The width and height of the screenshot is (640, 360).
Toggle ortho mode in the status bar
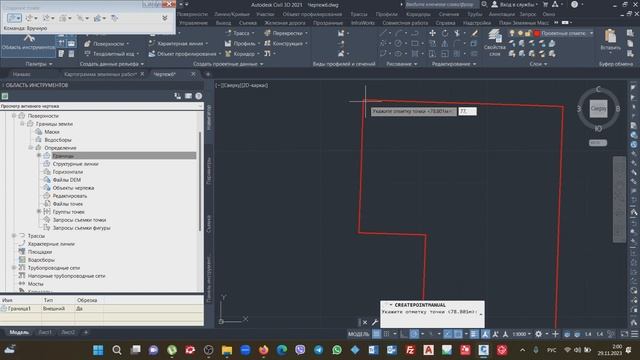click(404, 334)
